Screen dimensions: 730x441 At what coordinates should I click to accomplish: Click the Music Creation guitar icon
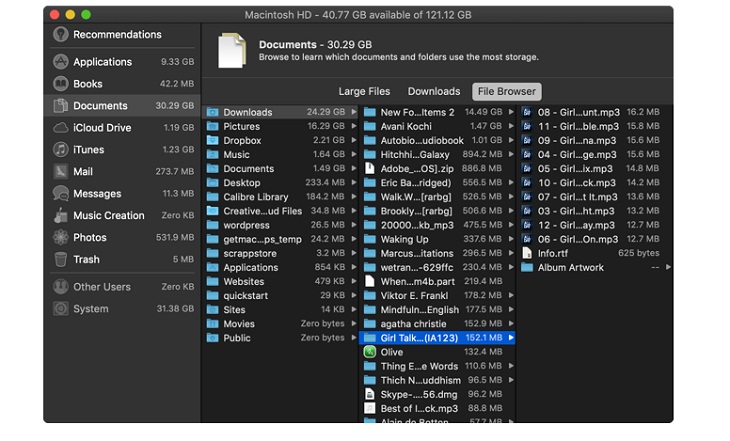click(61, 215)
